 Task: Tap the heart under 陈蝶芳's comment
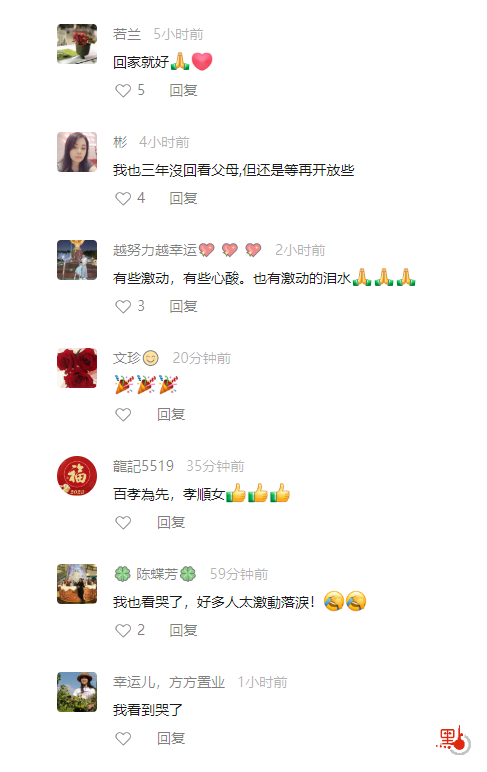pyautogui.click(x=123, y=630)
